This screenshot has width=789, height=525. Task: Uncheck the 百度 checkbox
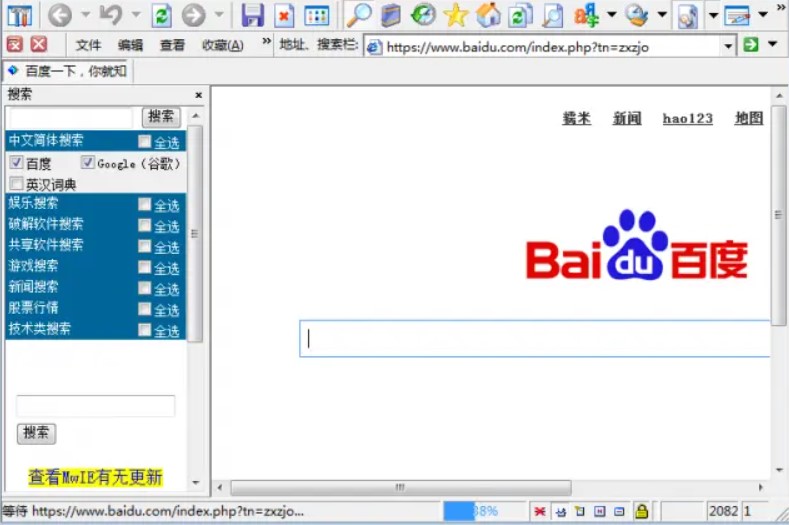pyautogui.click(x=17, y=162)
